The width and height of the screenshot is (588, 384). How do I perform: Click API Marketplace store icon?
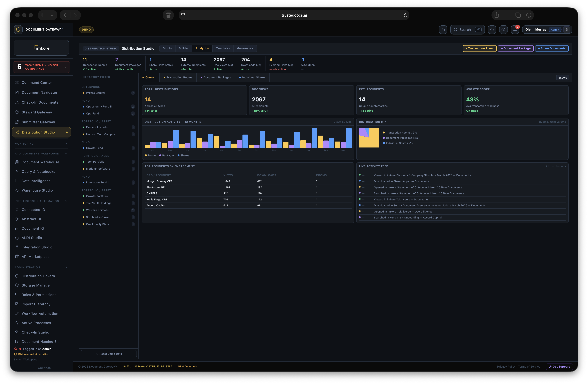(17, 257)
